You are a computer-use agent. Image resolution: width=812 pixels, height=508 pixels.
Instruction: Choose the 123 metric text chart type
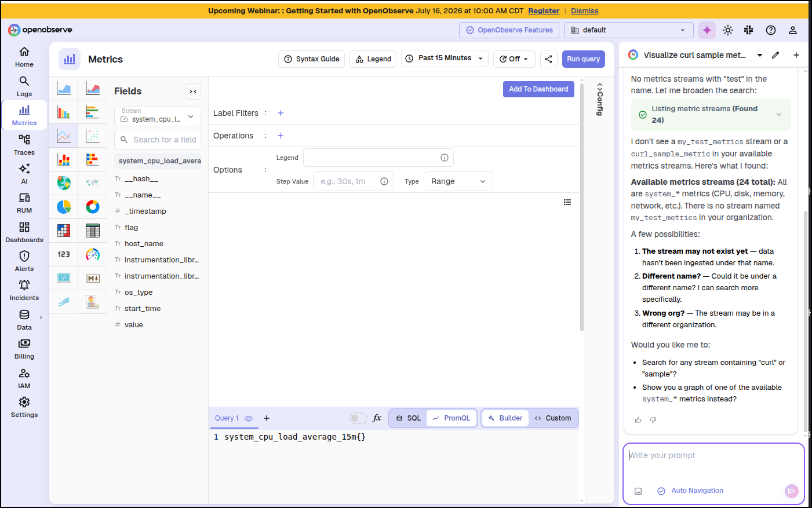64,254
